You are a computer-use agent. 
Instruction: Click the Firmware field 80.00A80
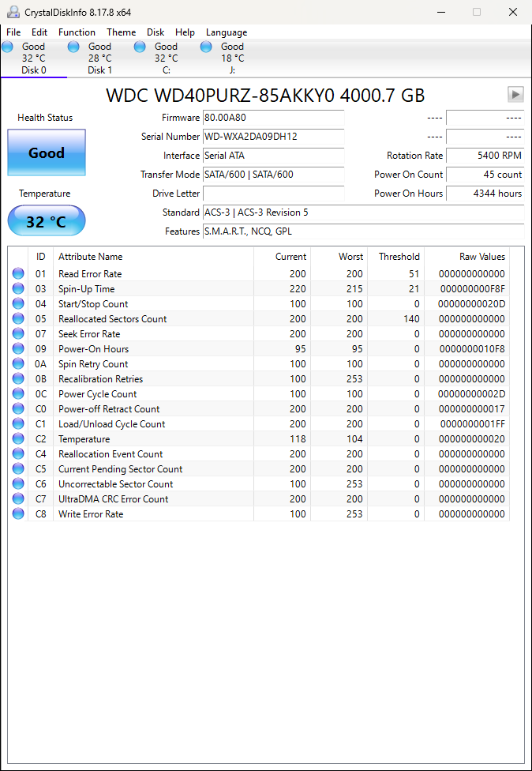click(x=274, y=118)
